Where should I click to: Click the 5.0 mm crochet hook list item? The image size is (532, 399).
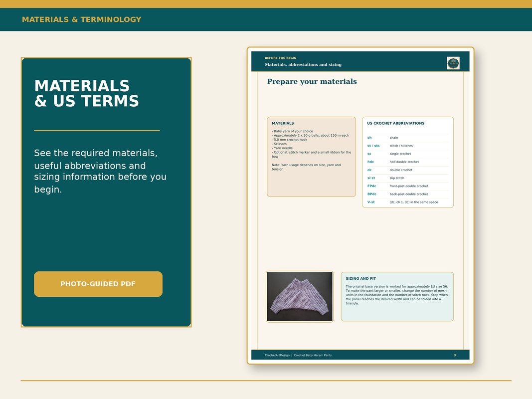[289, 140]
